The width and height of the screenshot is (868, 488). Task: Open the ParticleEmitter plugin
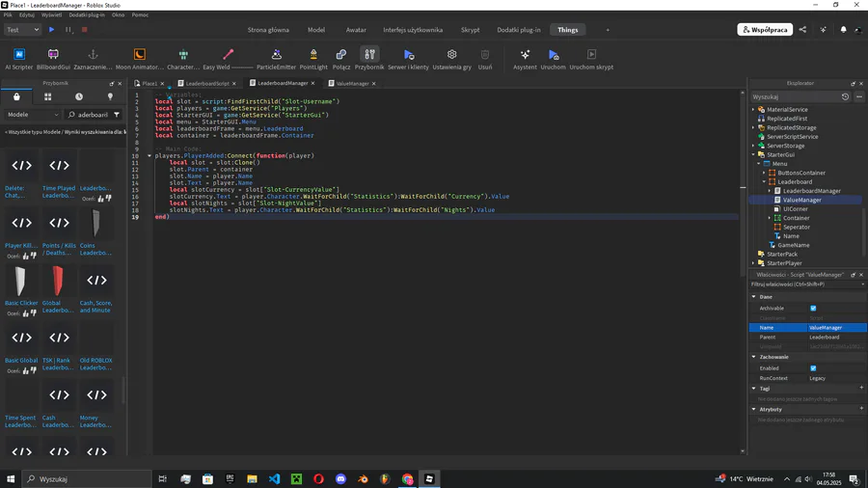(276, 58)
